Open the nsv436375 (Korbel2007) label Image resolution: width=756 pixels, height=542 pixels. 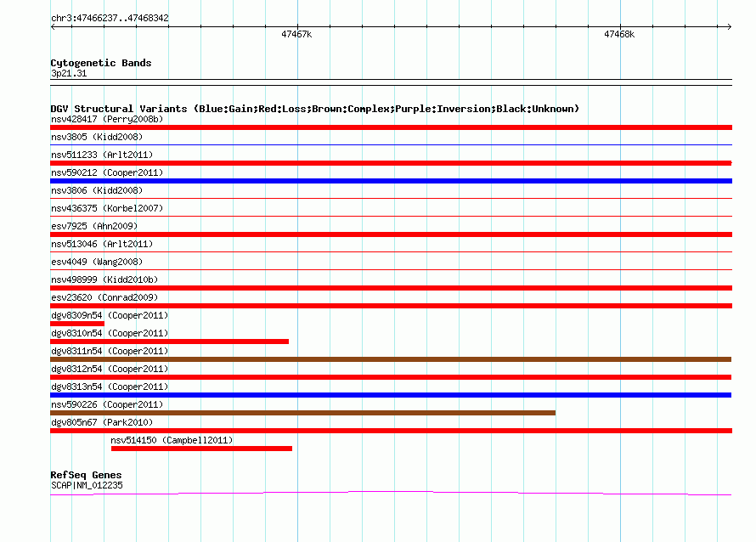click(x=107, y=208)
